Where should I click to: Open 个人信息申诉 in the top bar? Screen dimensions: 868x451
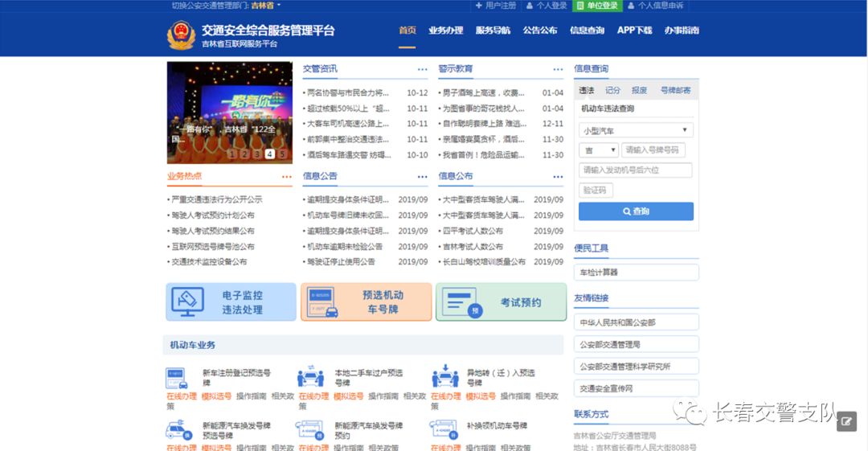(x=656, y=6)
